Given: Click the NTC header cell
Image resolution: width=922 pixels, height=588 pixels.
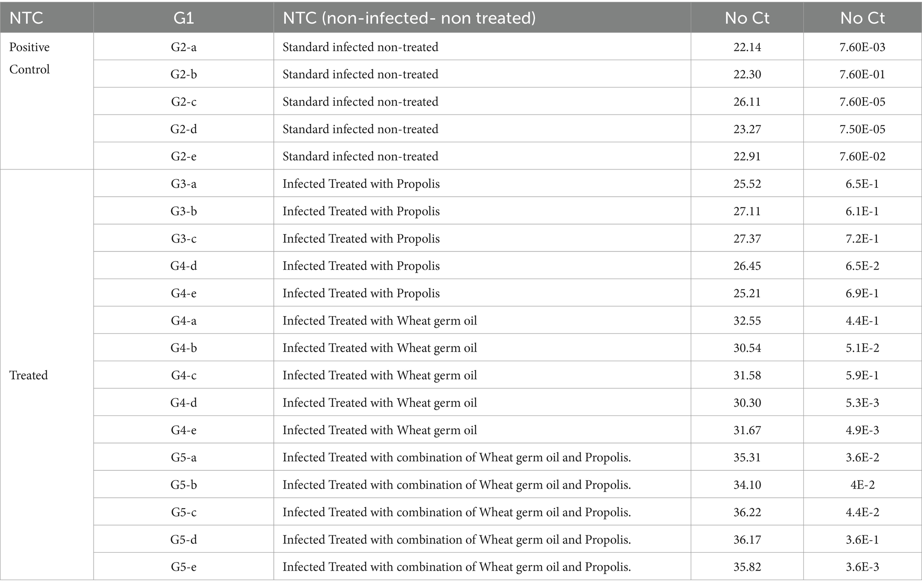Looking at the screenshot, I should click(x=47, y=17).
